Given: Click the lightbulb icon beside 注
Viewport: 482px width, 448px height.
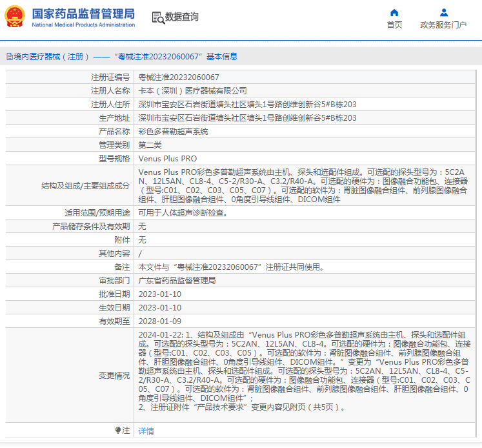Looking at the screenshot, I should click(118, 430).
